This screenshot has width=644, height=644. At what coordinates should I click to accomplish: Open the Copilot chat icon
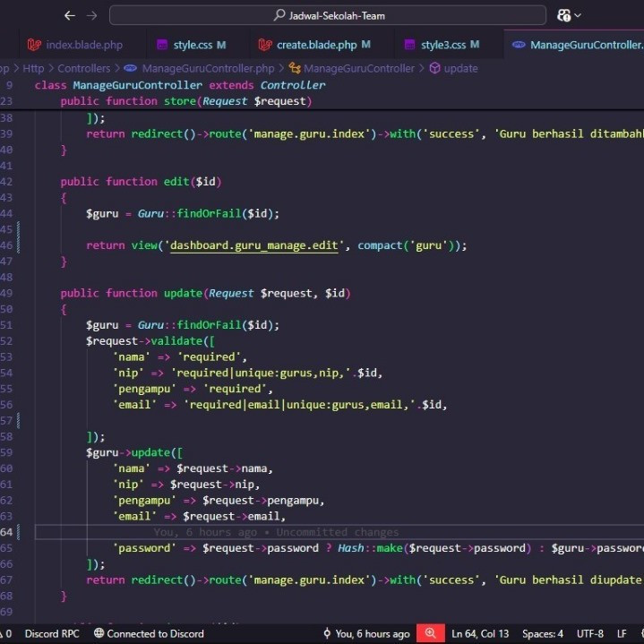coord(563,16)
